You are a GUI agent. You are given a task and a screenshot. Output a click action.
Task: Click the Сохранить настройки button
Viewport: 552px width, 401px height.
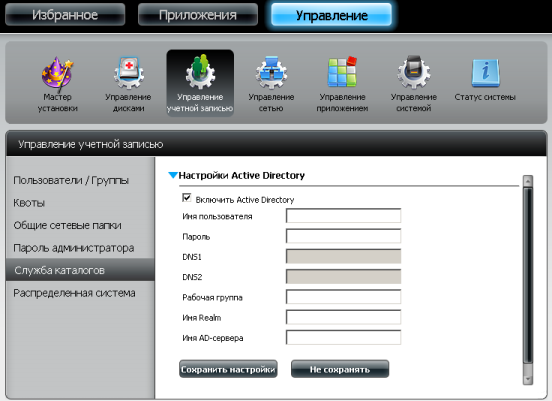pos(228,369)
